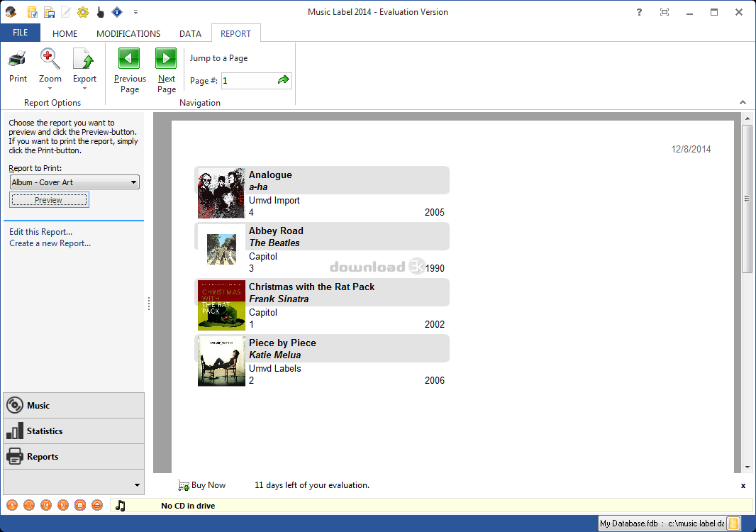Image resolution: width=756 pixels, height=532 pixels.
Task: Click the green jump-to-page arrow
Action: click(x=284, y=80)
